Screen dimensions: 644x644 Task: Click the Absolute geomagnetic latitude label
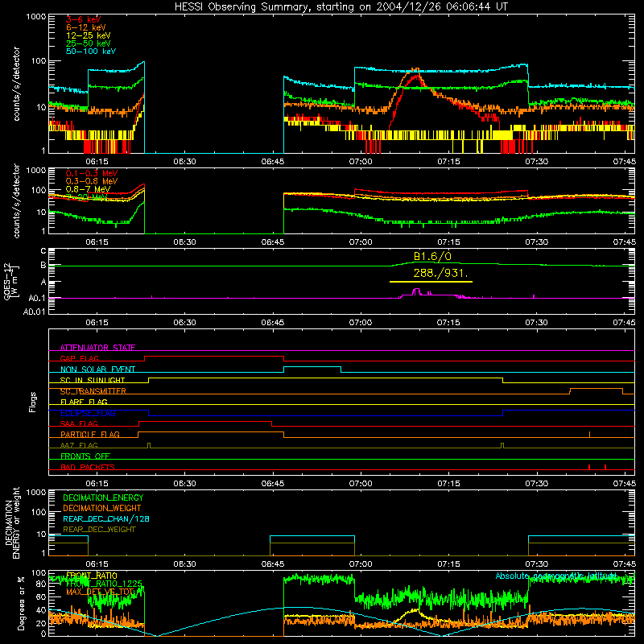click(x=556, y=576)
